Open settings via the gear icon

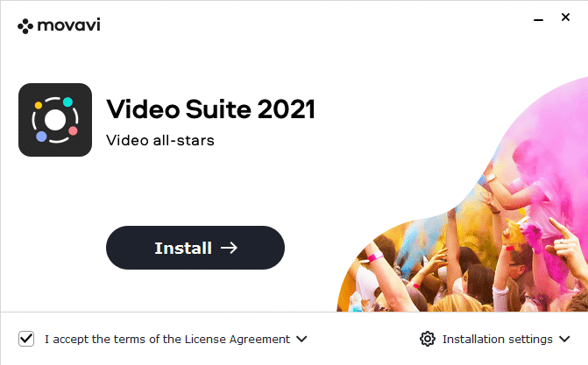click(428, 339)
